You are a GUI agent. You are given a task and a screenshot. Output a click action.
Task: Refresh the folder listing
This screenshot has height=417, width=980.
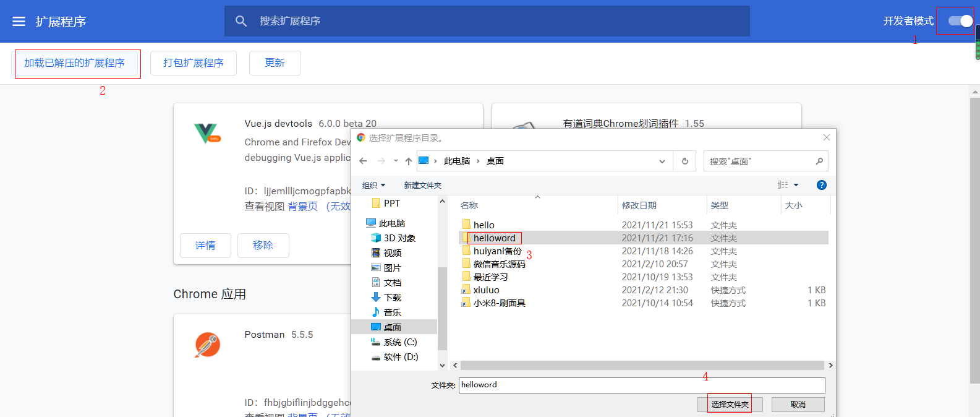coord(685,161)
